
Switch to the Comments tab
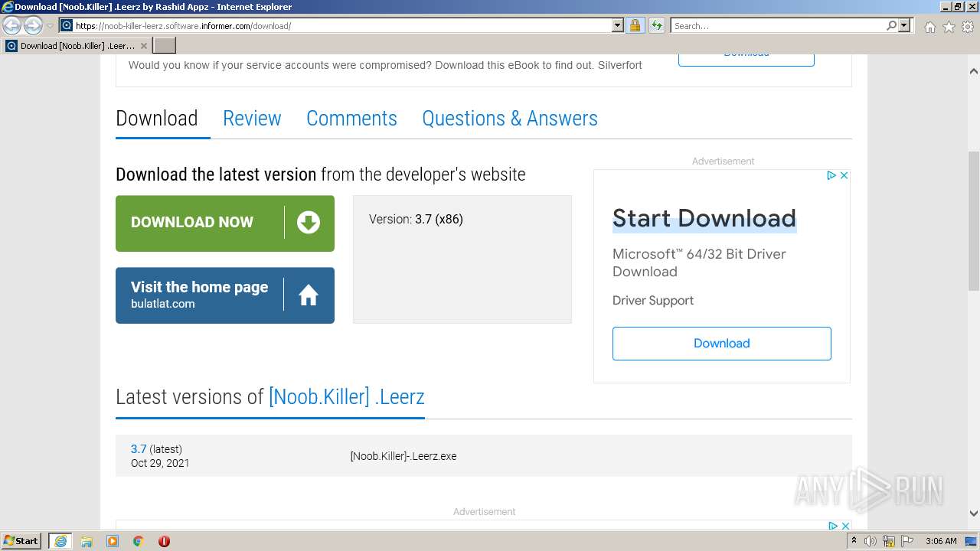tap(351, 119)
